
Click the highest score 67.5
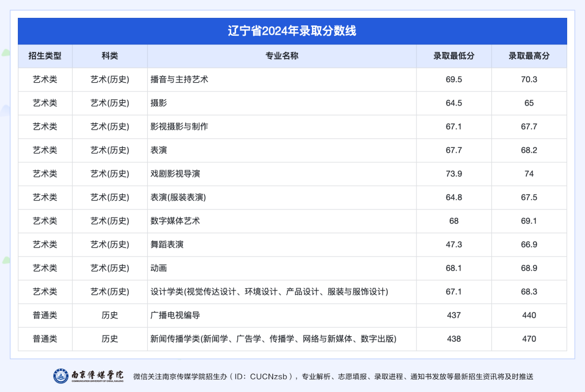point(529,197)
